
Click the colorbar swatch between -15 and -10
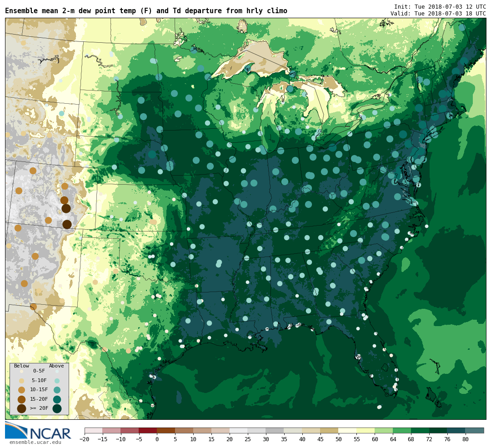click(111, 430)
